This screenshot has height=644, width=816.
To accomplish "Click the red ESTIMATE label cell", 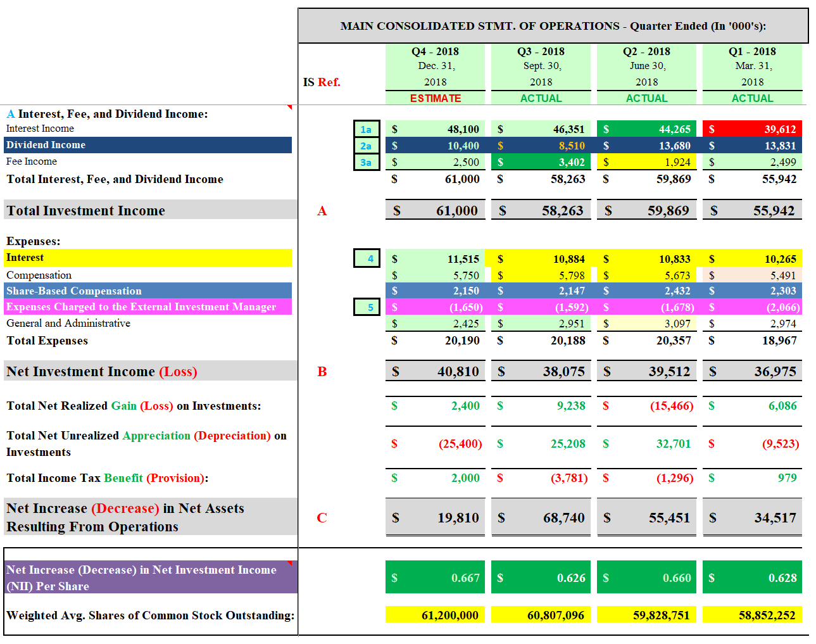I will tap(435, 98).
